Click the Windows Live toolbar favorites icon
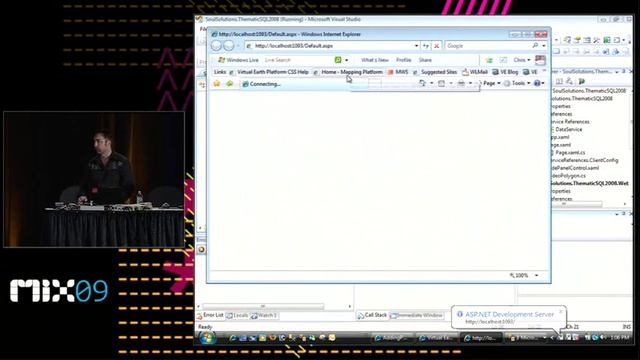The width and height of the screenshot is (640, 360). tap(489, 60)
